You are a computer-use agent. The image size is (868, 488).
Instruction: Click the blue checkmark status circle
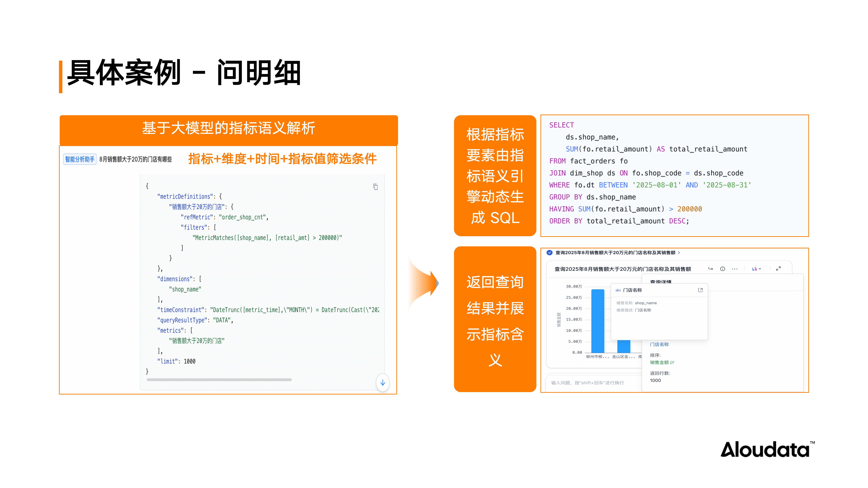tap(549, 253)
